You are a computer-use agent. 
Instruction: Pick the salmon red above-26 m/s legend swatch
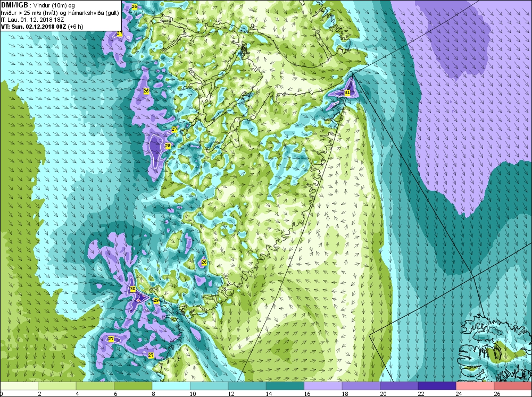(513, 386)
